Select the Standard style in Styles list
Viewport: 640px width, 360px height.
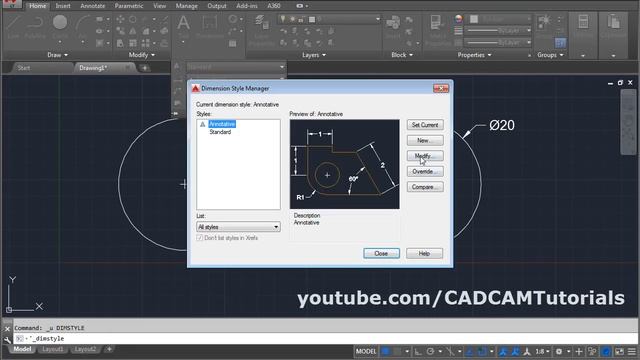pos(220,132)
